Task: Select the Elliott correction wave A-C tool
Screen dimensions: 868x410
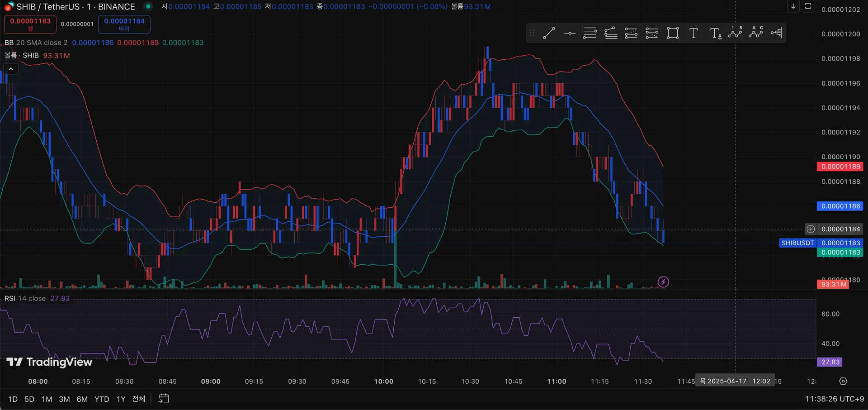Action: point(756,33)
